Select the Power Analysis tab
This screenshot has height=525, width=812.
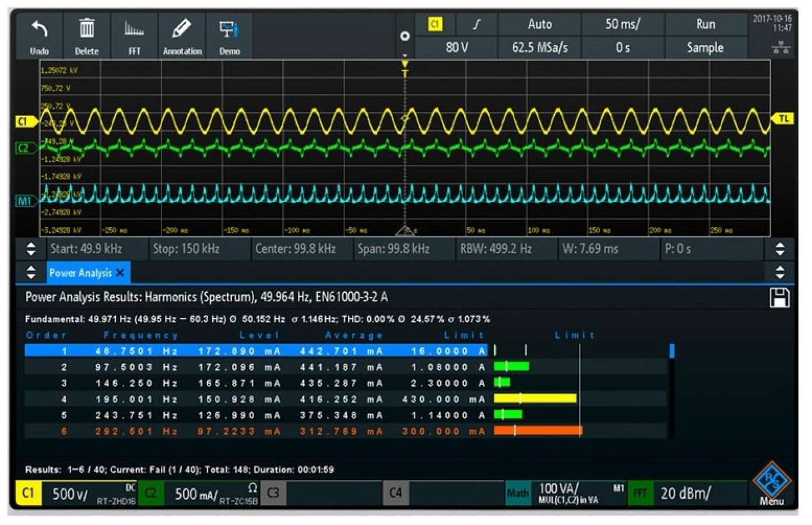[x=80, y=273]
